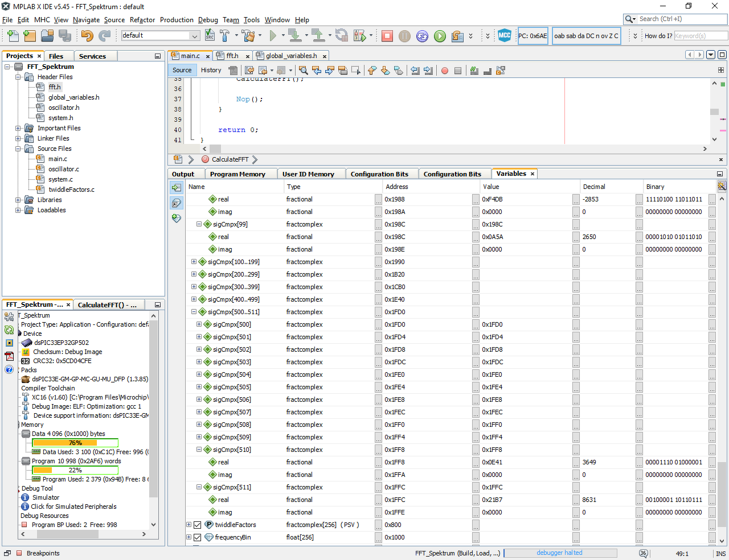Switch to the Program Memory tab
The height and width of the screenshot is (560, 729).
pos(237,174)
